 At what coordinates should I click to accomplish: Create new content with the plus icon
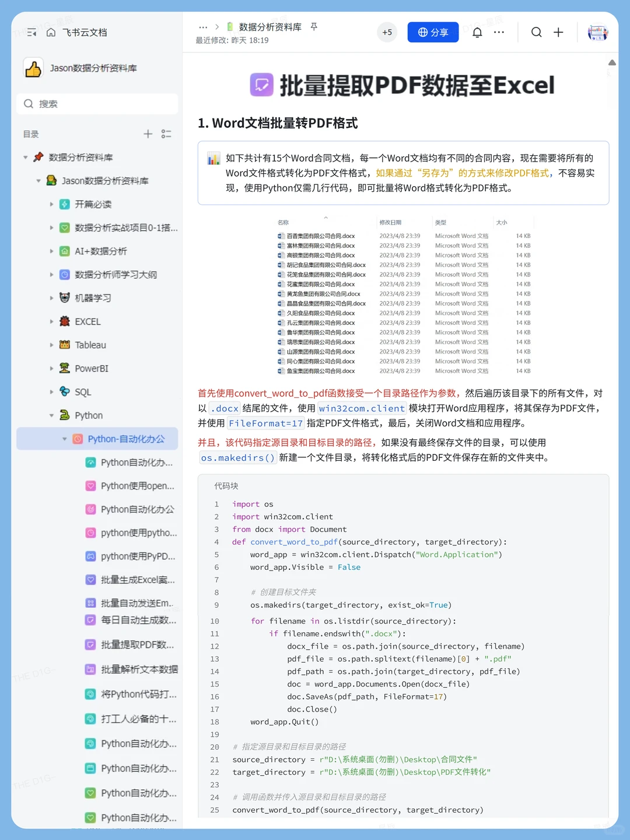tap(558, 32)
